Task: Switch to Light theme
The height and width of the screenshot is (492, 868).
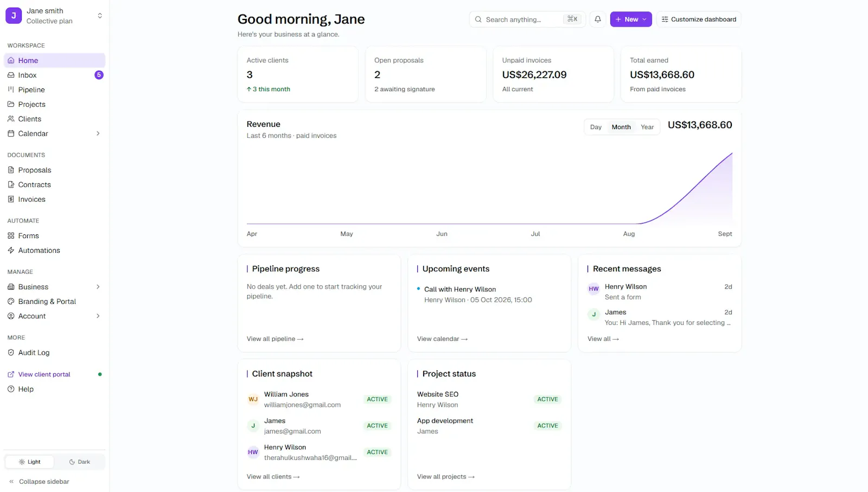Action: coord(30,462)
